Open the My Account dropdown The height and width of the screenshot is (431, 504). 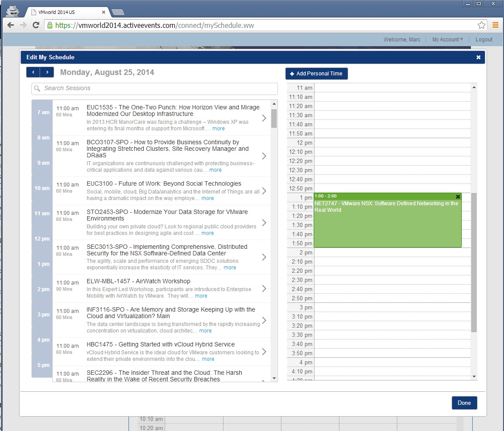click(447, 40)
